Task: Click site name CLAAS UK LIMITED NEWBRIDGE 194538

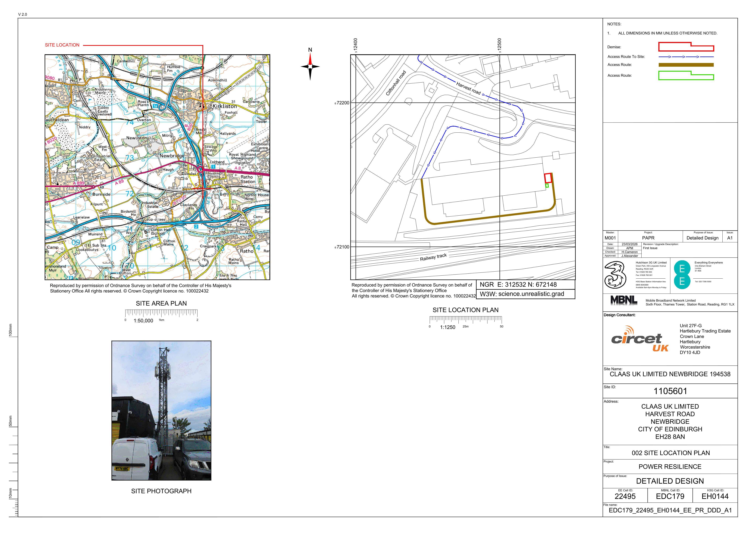Action: (670, 374)
